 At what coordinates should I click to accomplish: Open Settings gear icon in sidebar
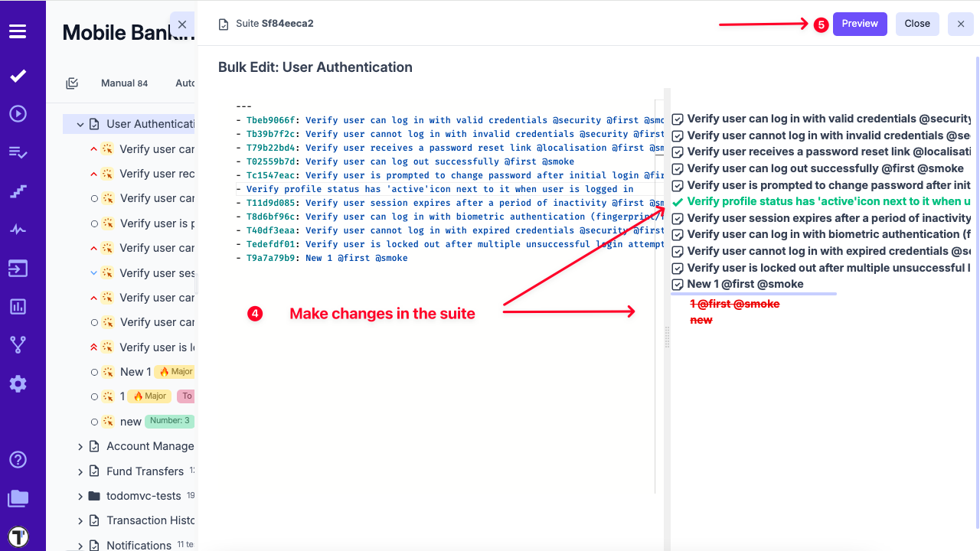(18, 383)
